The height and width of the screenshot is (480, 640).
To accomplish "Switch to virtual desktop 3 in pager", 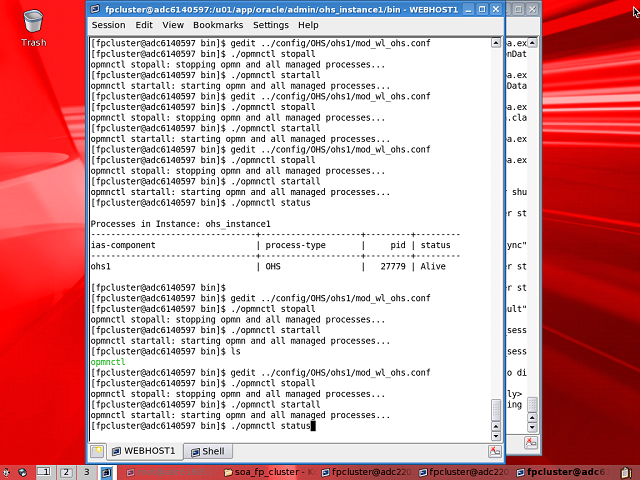I will 87,472.
